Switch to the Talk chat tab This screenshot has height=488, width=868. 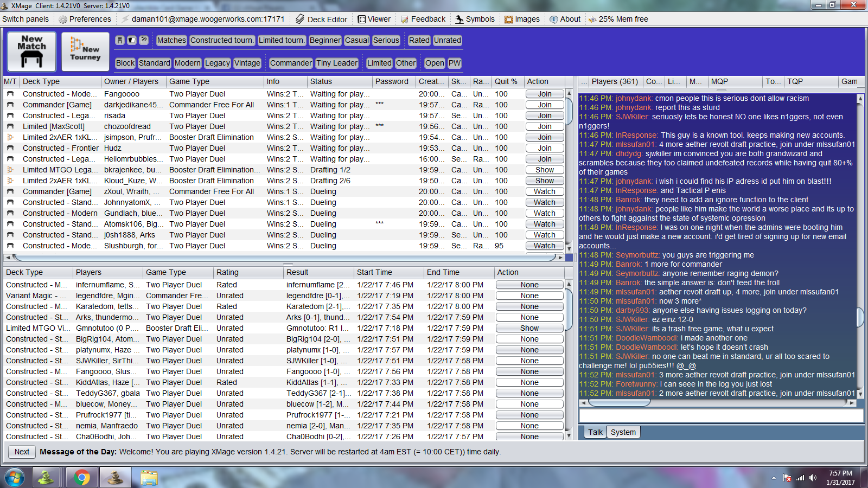(x=595, y=432)
